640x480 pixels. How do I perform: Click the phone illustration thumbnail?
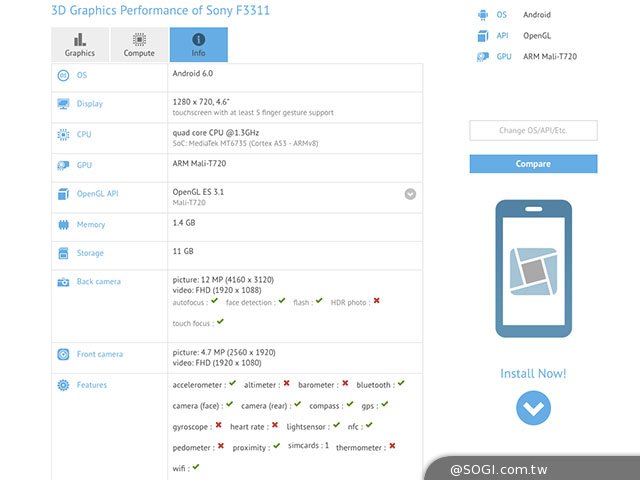533,269
